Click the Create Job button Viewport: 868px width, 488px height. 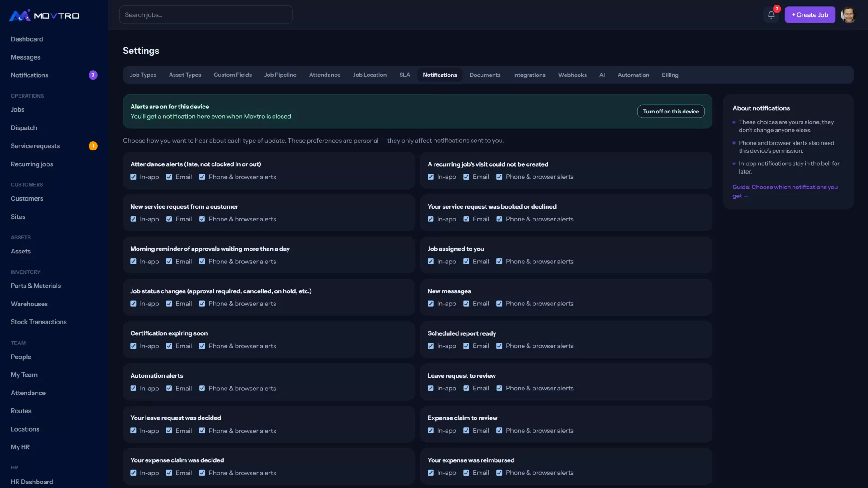(810, 15)
